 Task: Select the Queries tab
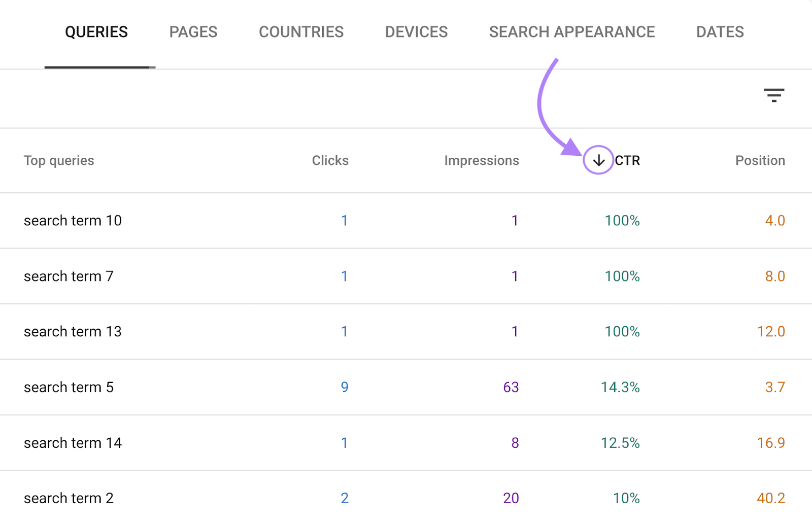click(96, 32)
